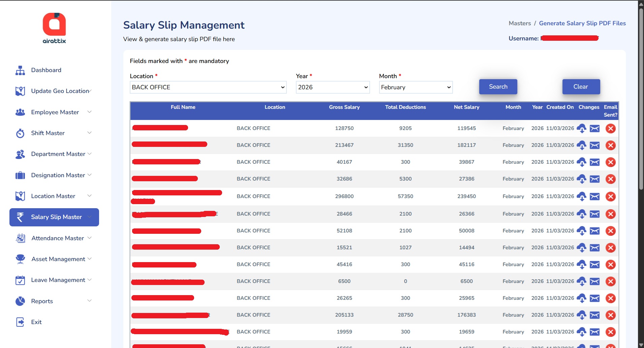Click download cloud icon in 296800 gross row
The width and height of the screenshot is (644, 348).
point(581,196)
